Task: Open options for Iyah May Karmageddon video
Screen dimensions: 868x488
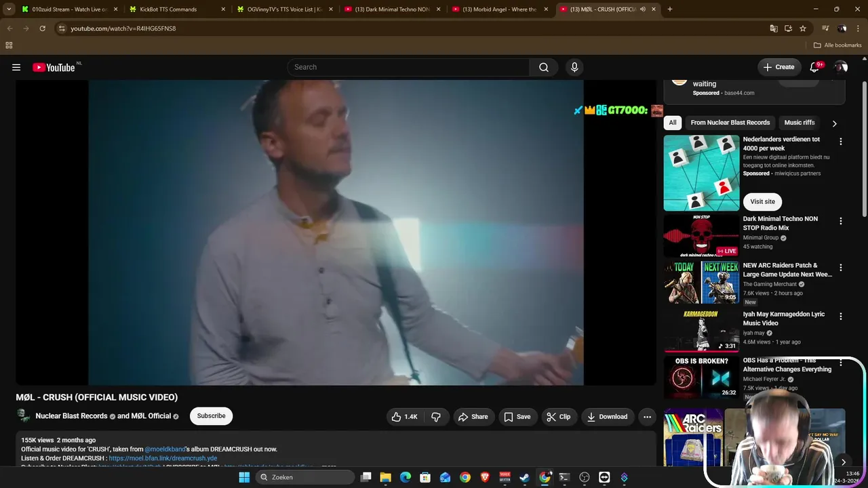Action: [x=841, y=317]
